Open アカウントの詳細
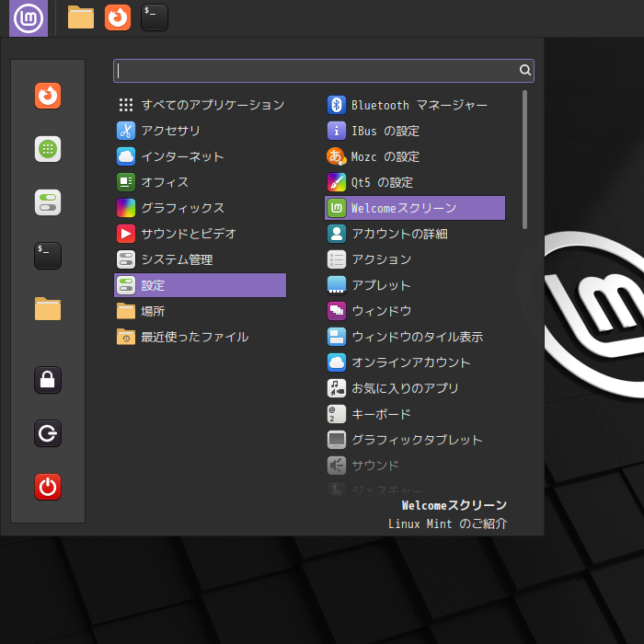This screenshot has height=644, width=644. coord(415,234)
